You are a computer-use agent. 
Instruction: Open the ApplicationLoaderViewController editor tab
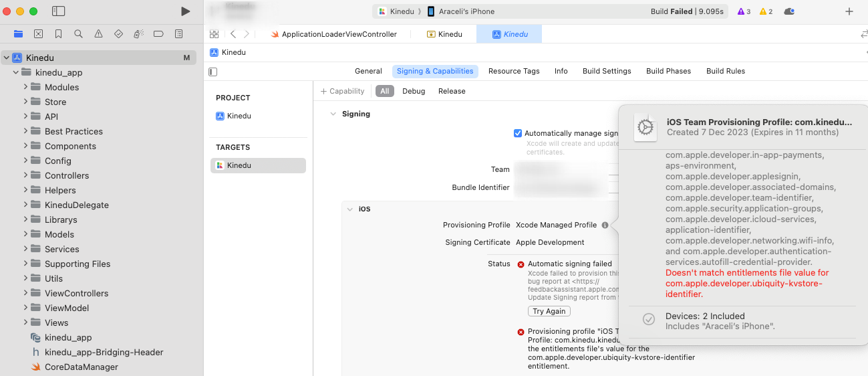point(339,34)
